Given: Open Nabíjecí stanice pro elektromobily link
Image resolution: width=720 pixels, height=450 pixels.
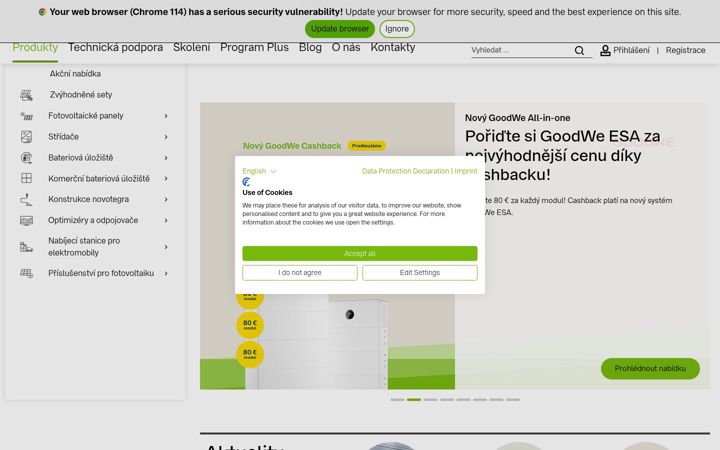Looking at the screenshot, I should (84, 247).
